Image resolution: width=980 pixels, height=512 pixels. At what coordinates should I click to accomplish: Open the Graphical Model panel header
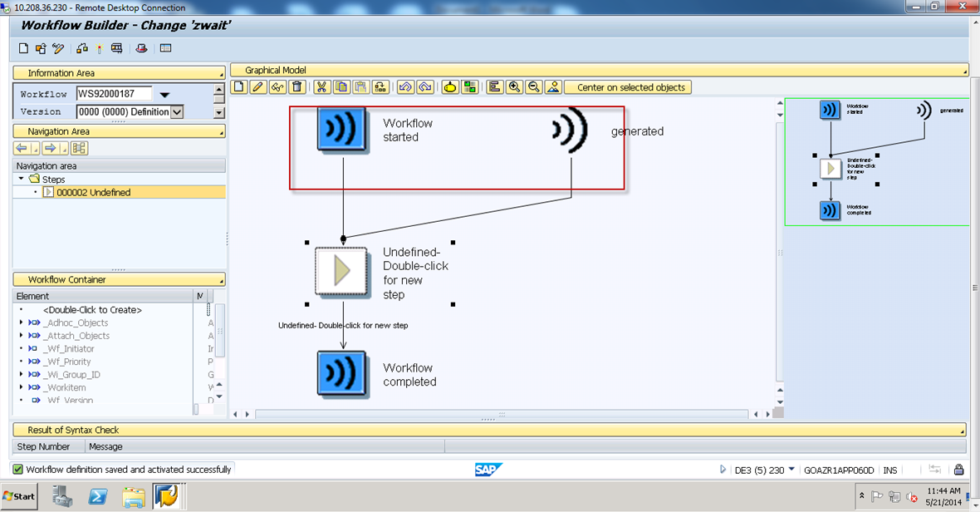pos(599,70)
